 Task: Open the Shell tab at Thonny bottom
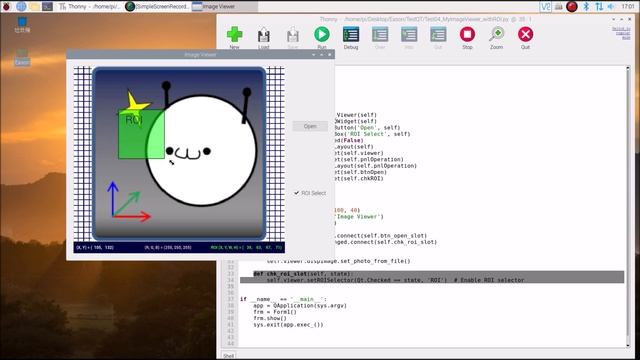tap(229, 356)
